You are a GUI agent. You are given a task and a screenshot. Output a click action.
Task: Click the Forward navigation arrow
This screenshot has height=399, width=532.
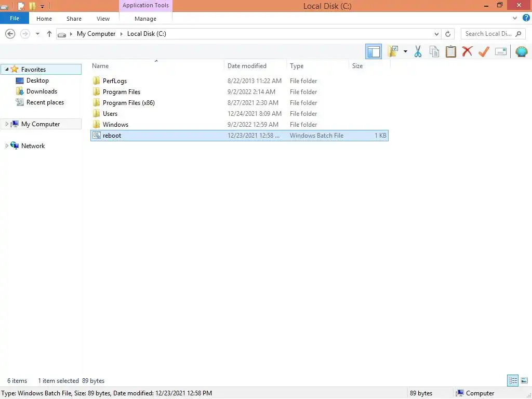[x=25, y=34]
